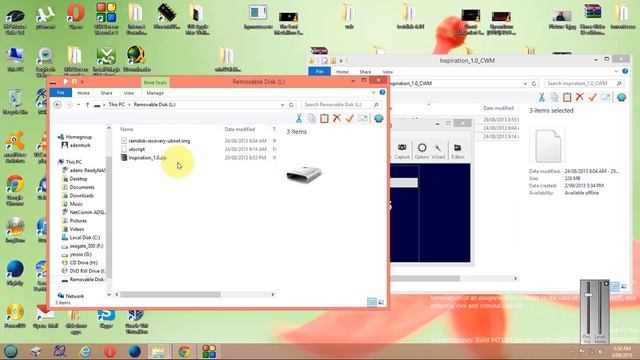The width and height of the screenshot is (640, 360).
Task: Red X delete icon in Inspiration_1.0_CWM window
Action: (x=580, y=97)
